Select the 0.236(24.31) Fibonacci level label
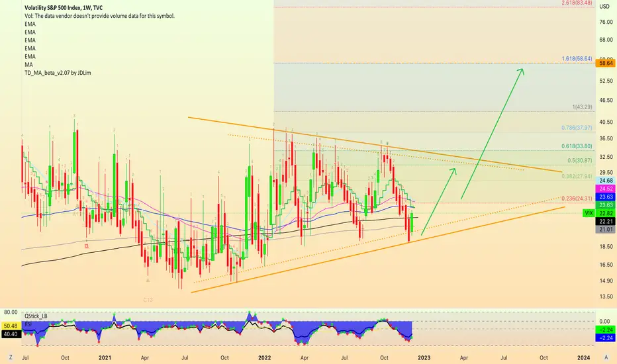This screenshot has width=617, height=364. click(x=577, y=199)
